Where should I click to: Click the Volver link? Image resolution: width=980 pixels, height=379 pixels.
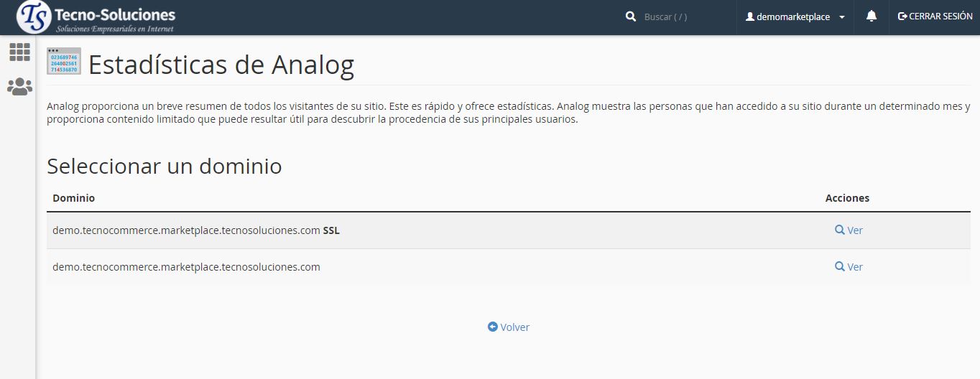514,327
